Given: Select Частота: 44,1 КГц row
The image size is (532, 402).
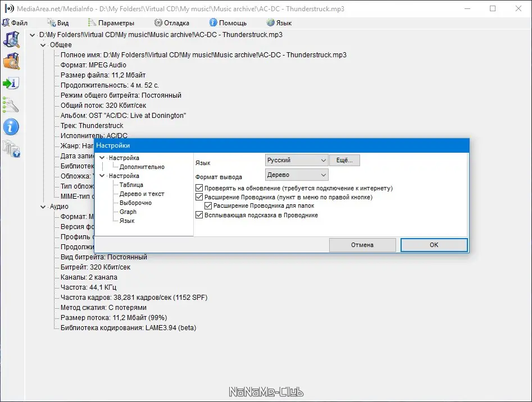Looking at the screenshot, I should point(88,287).
